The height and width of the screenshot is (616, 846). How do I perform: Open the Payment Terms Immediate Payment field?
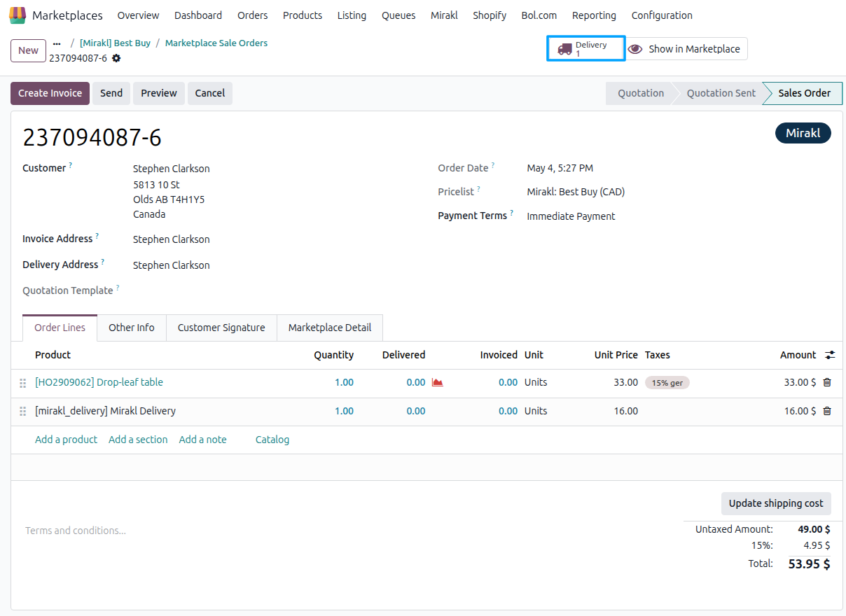(571, 216)
